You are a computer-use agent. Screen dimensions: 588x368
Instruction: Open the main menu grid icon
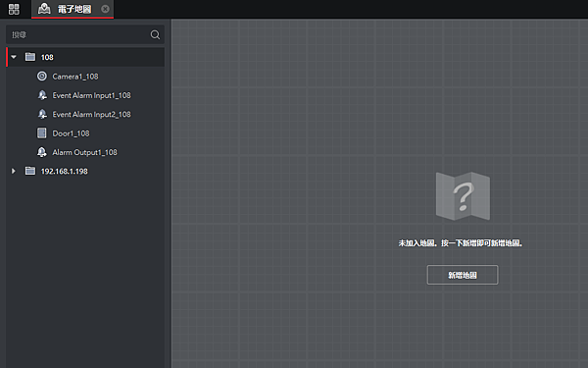pyautogui.click(x=14, y=9)
